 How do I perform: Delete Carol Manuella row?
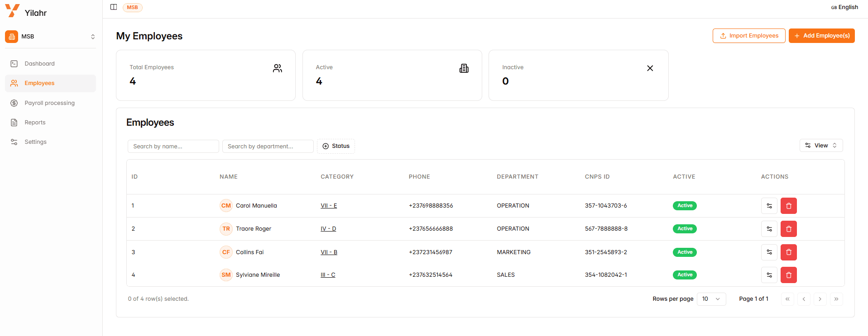pyautogui.click(x=788, y=206)
